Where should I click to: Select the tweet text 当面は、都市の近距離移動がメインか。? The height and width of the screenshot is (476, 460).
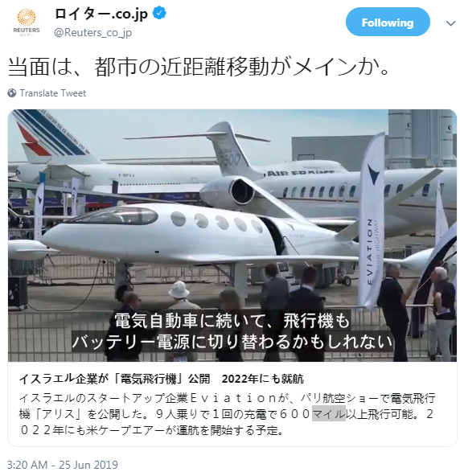[x=199, y=67]
